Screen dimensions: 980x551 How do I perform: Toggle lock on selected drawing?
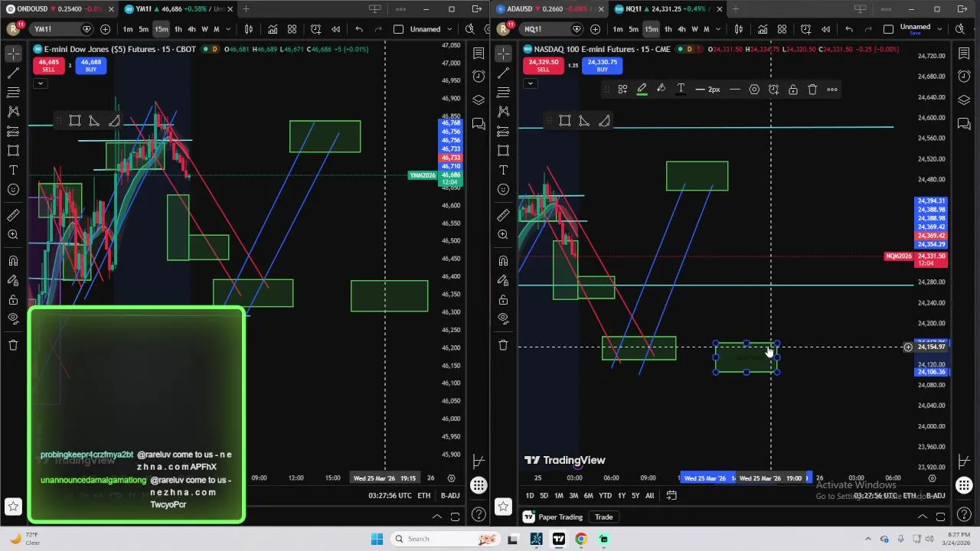[x=793, y=90]
